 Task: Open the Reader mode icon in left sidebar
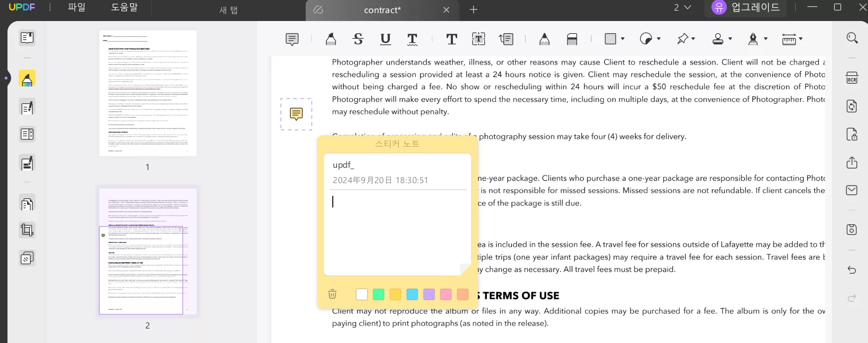pyautogui.click(x=27, y=38)
